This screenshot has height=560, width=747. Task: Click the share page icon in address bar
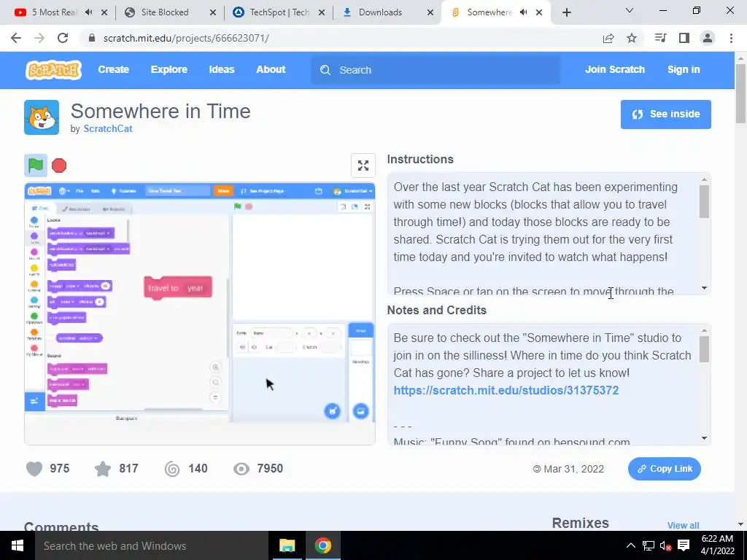pyautogui.click(x=608, y=38)
